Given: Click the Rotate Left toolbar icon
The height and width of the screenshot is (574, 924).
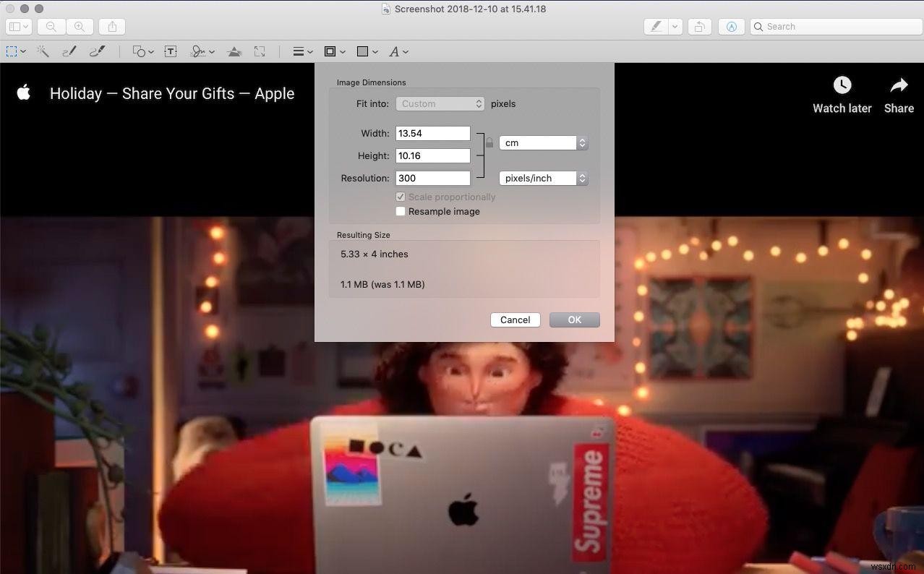Looking at the screenshot, I should (x=698, y=26).
